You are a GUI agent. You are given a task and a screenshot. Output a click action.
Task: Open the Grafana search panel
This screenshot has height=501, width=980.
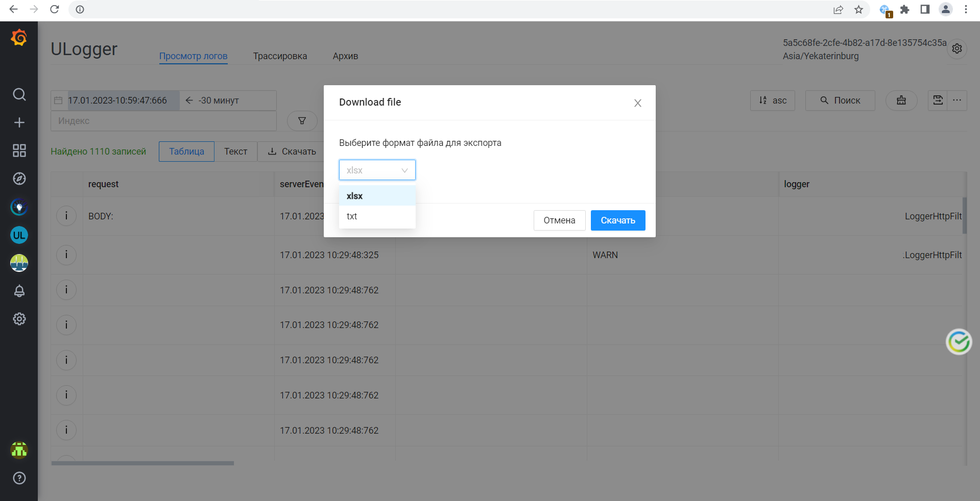click(19, 94)
